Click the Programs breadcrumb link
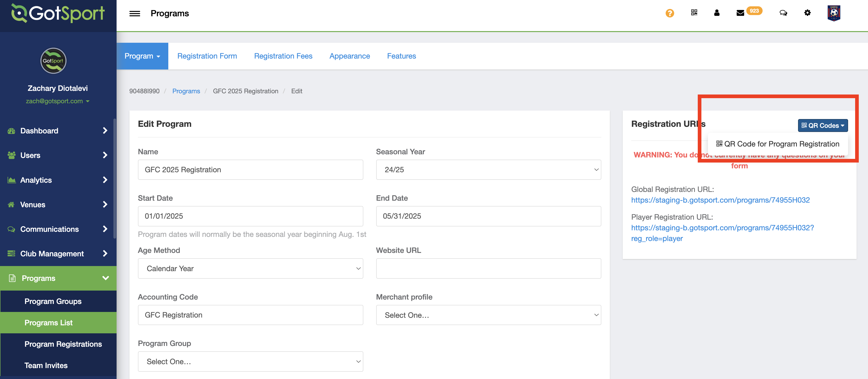The height and width of the screenshot is (379, 868). pyautogui.click(x=186, y=91)
